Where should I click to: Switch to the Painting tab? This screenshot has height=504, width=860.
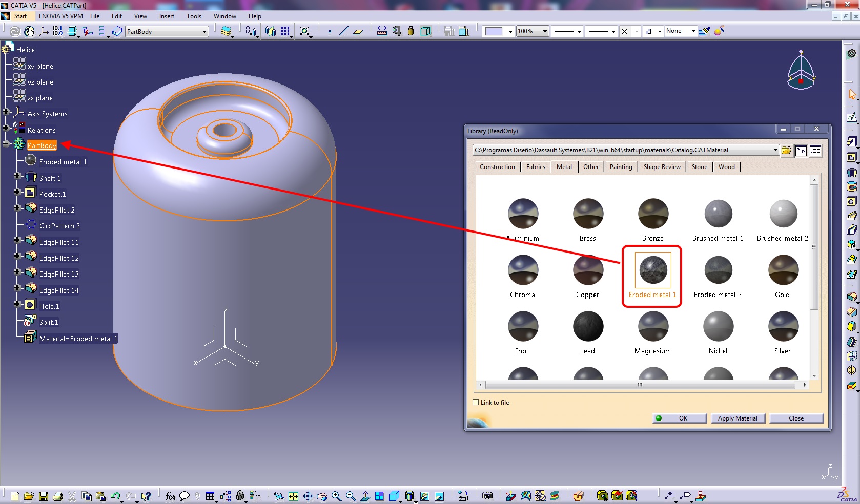pyautogui.click(x=621, y=167)
